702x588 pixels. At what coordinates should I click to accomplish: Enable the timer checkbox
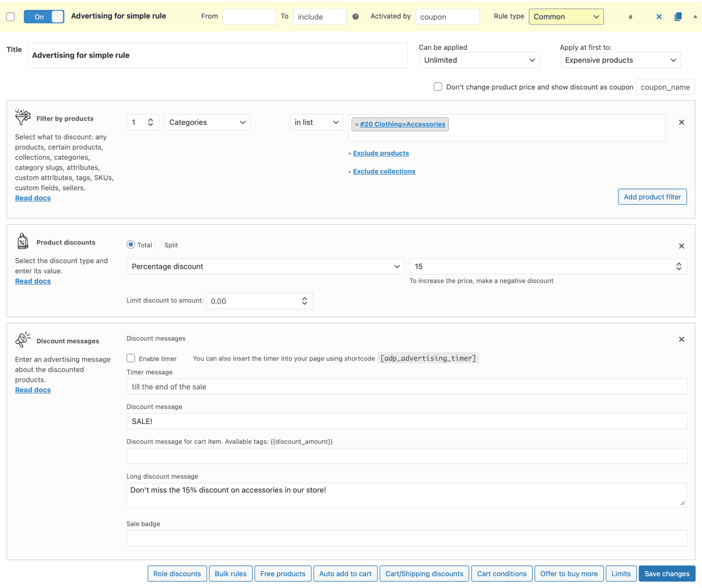pyautogui.click(x=131, y=358)
